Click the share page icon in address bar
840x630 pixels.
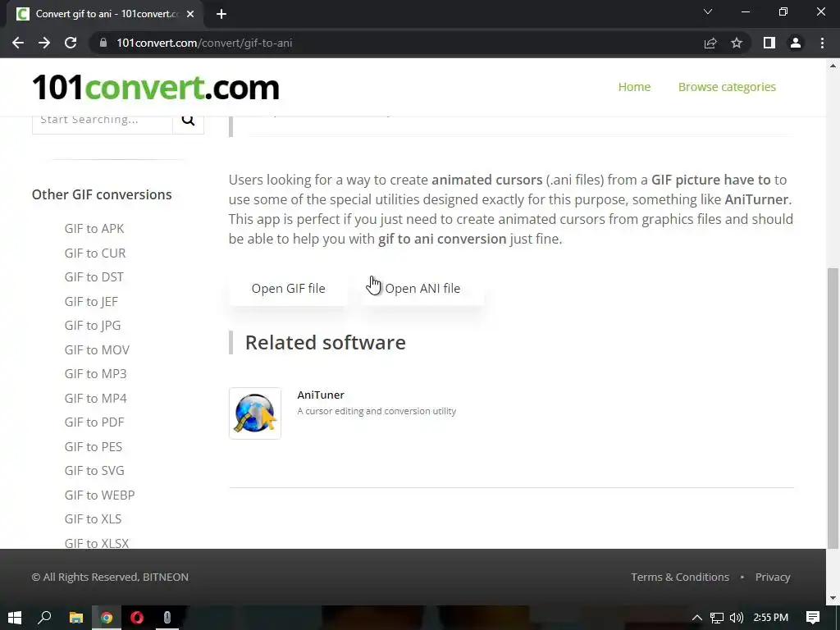coord(710,43)
